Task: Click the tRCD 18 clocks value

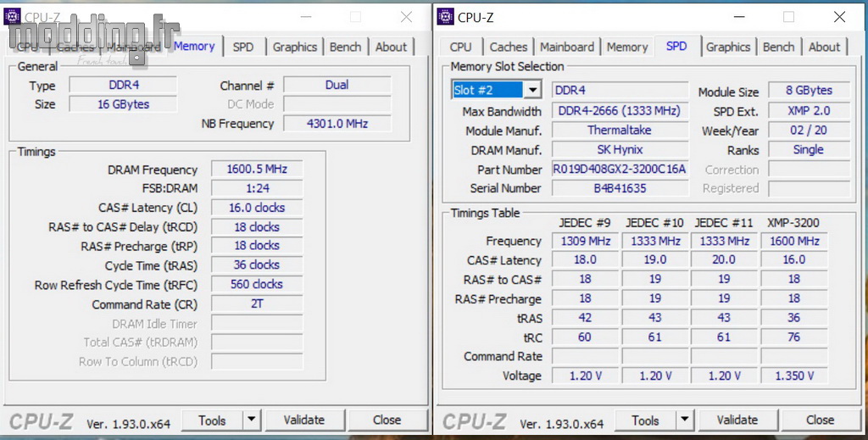Action: [x=257, y=227]
